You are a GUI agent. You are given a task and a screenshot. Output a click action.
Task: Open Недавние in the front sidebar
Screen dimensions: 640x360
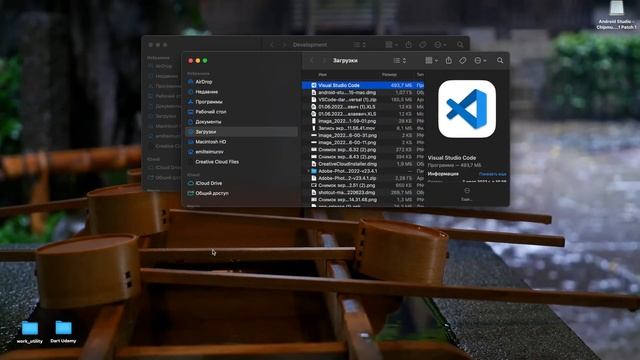point(207,92)
